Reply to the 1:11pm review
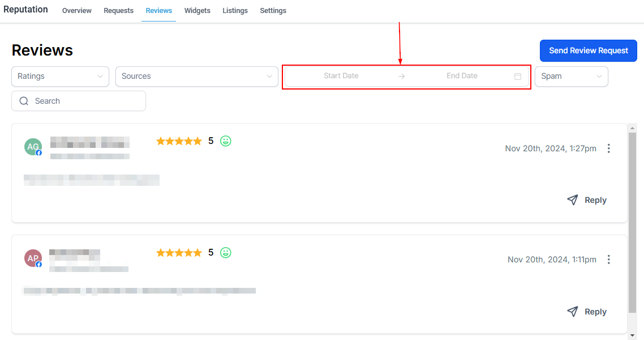The height and width of the screenshot is (340, 644). pyautogui.click(x=587, y=312)
